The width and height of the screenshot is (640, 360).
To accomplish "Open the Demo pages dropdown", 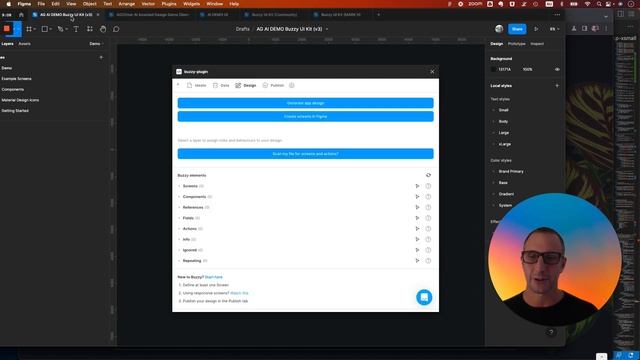I will click(97, 44).
